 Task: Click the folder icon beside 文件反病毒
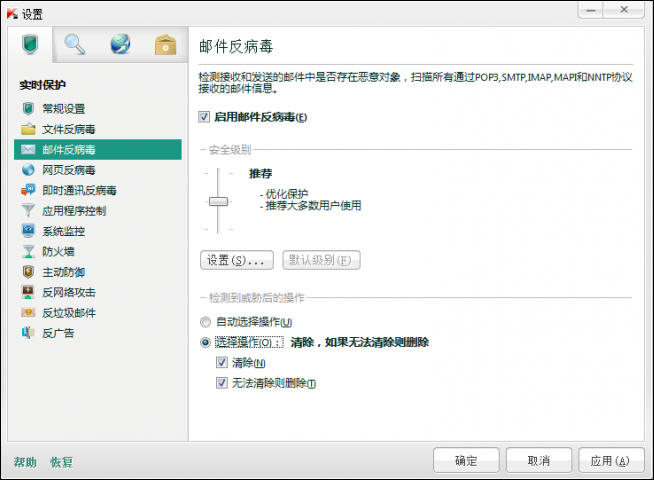tap(28, 129)
